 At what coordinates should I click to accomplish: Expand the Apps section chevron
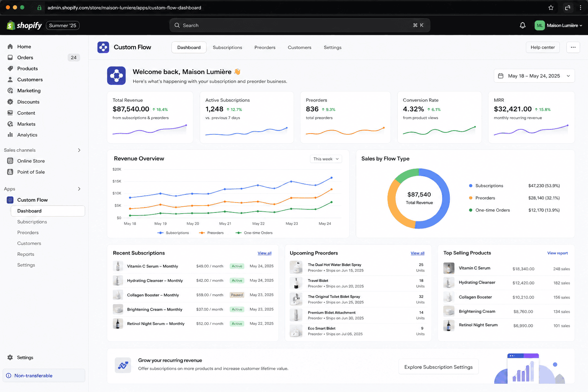coord(79,189)
